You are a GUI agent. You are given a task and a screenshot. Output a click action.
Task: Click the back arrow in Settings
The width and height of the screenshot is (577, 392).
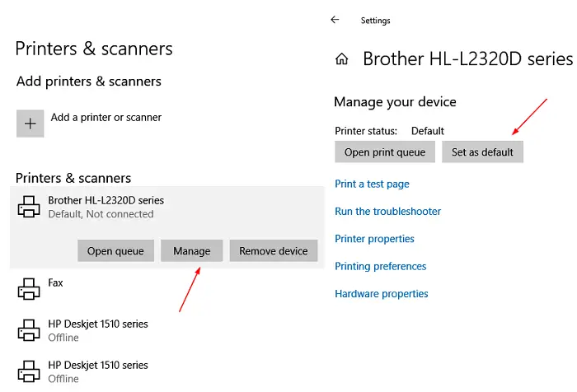335,20
